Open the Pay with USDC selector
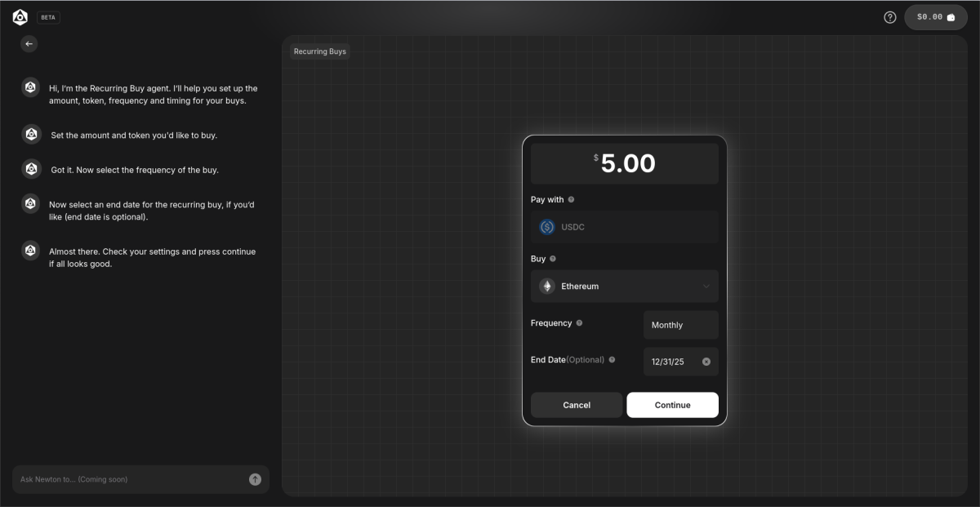The image size is (980, 507). 624,227
